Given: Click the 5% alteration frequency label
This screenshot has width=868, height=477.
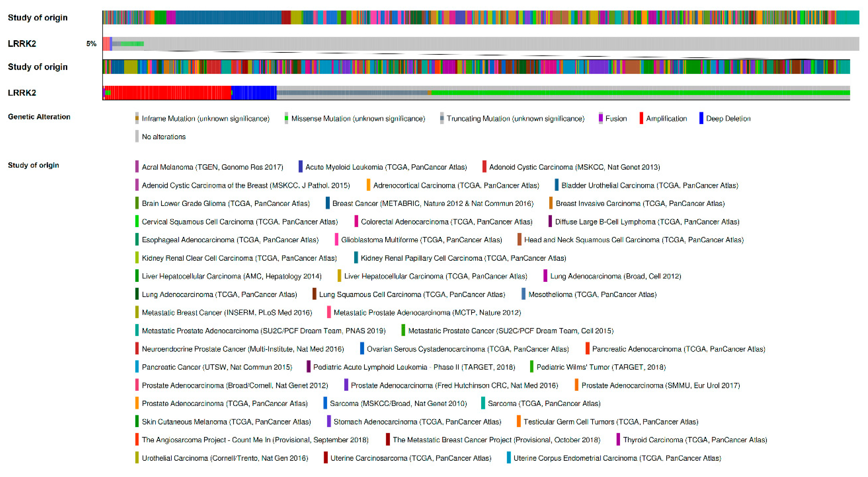Looking at the screenshot, I should [x=91, y=43].
